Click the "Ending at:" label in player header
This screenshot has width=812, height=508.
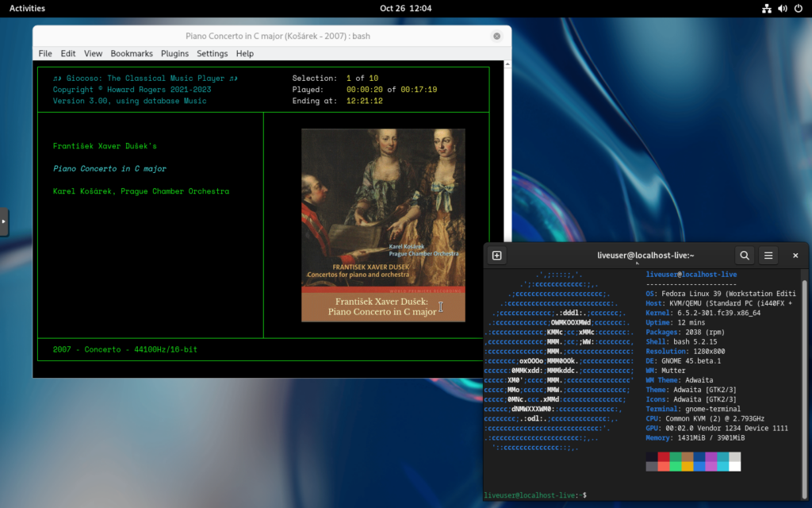(314, 101)
